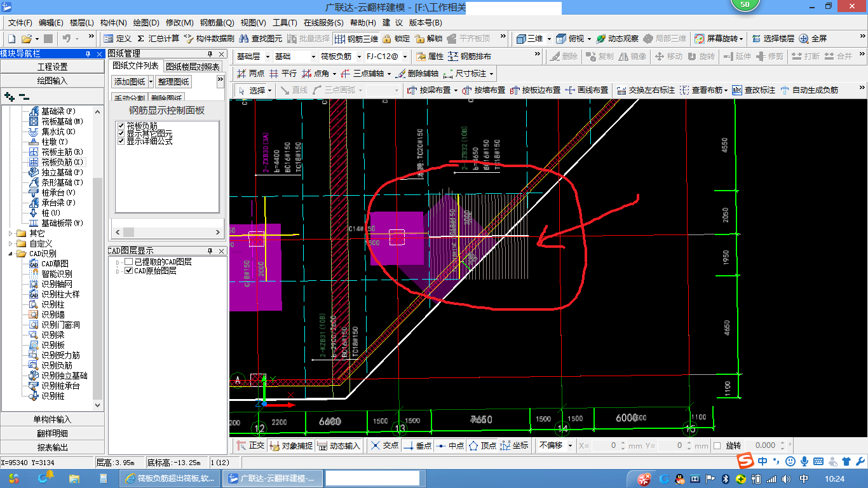Image resolution: width=868 pixels, height=488 pixels.
Task: Open 三维 view mode dropdown arrow
Action: 549,39
